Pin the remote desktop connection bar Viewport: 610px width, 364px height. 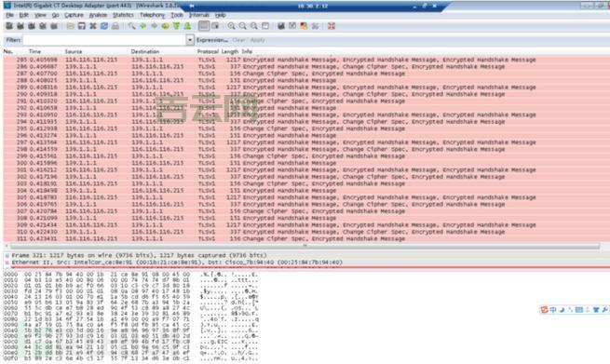192,6
